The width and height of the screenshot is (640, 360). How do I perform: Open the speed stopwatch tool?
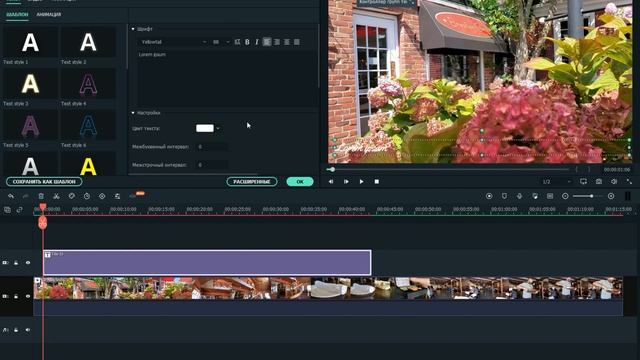pyautogui.click(x=87, y=196)
